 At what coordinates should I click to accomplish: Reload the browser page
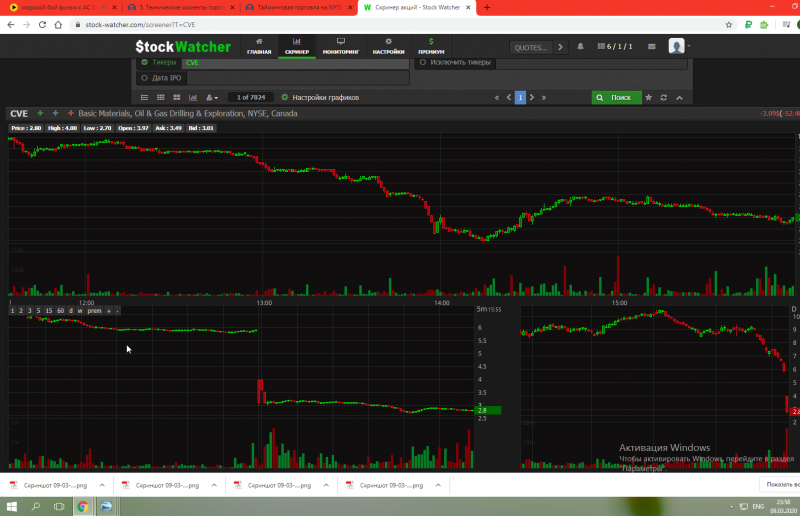click(42, 24)
